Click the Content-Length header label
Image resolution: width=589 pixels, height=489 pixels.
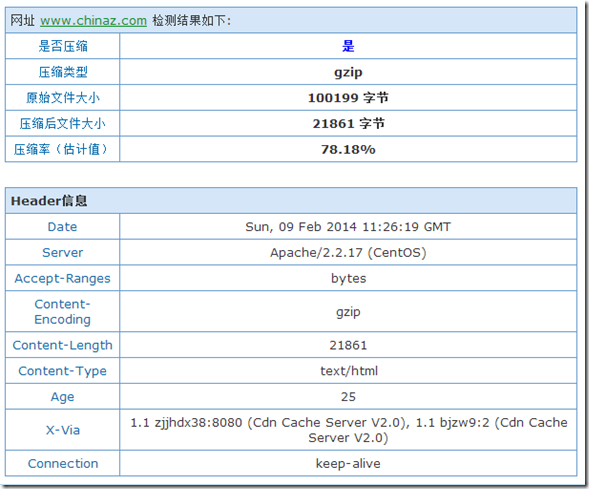click(x=62, y=346)
